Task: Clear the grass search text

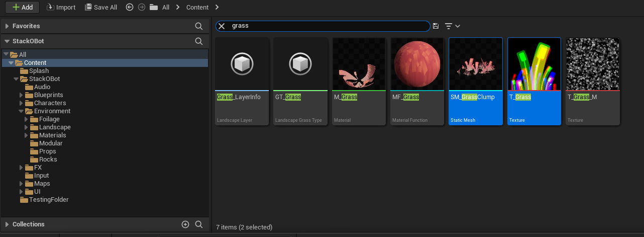Action: [222, 26]
